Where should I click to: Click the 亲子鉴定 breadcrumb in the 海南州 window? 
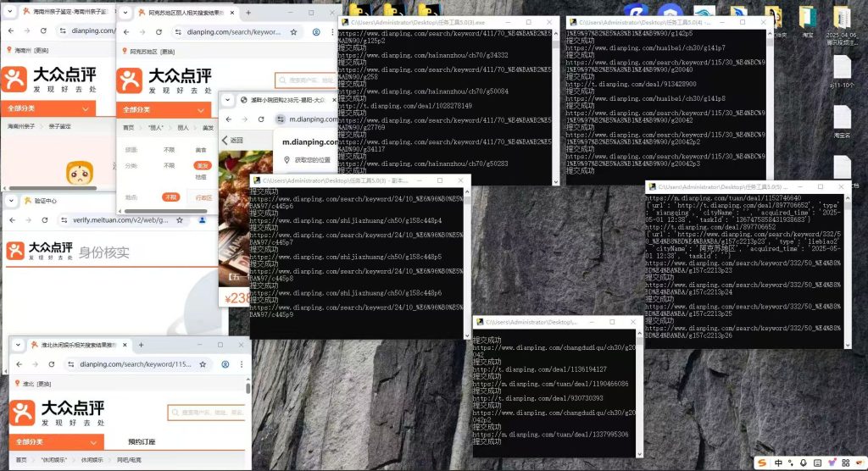click(x=60, y=126)
